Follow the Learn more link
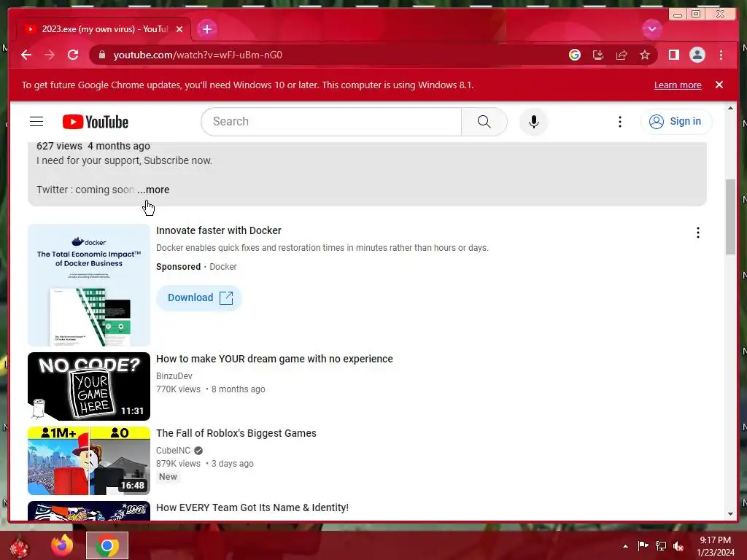Screen dimensions: 747x560 tap(678, 85)
